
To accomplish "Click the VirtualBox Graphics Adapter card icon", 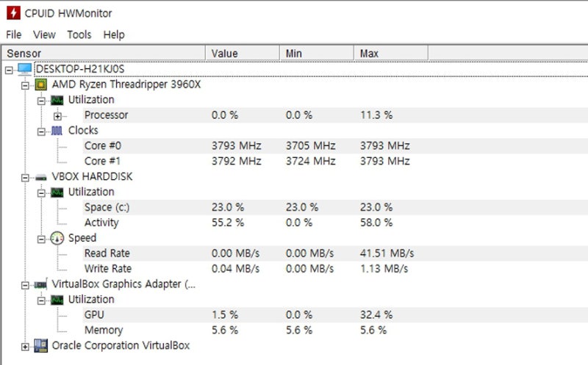I will coord(41,284).
